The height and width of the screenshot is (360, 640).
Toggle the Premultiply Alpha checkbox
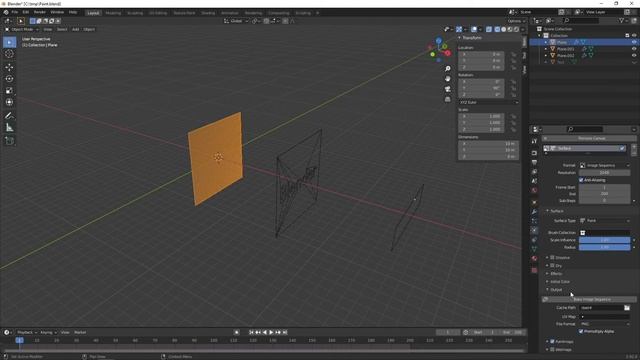(x=581, y=331)
